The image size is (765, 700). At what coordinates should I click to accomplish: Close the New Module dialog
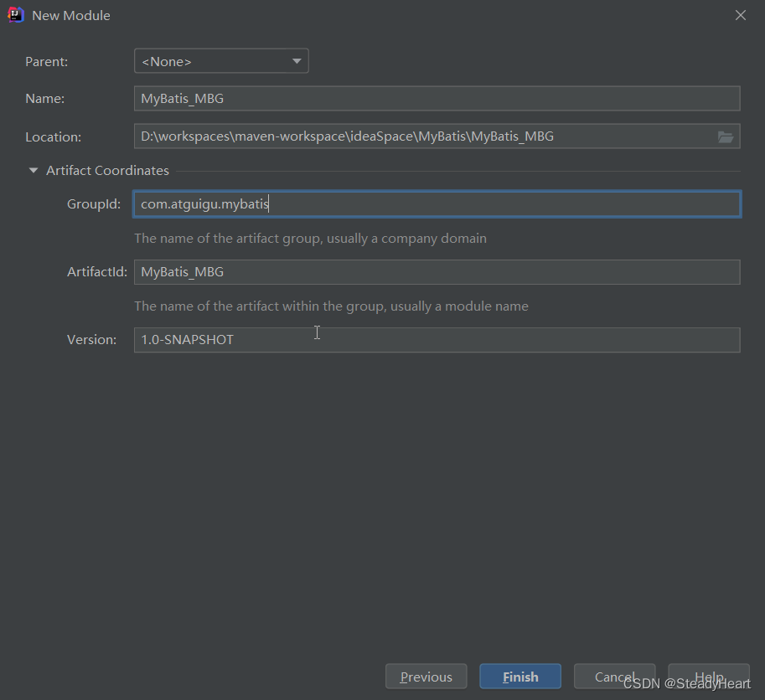(x=740, y=15)
